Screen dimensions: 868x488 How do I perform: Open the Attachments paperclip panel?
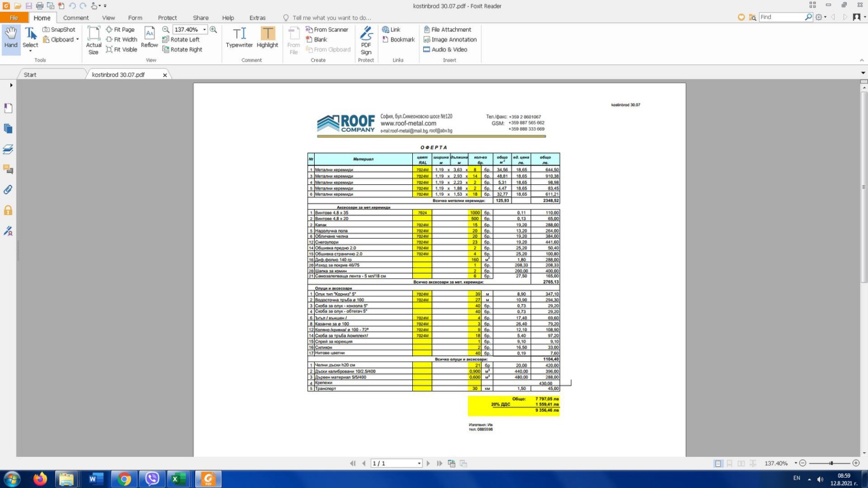pos(8,190)
